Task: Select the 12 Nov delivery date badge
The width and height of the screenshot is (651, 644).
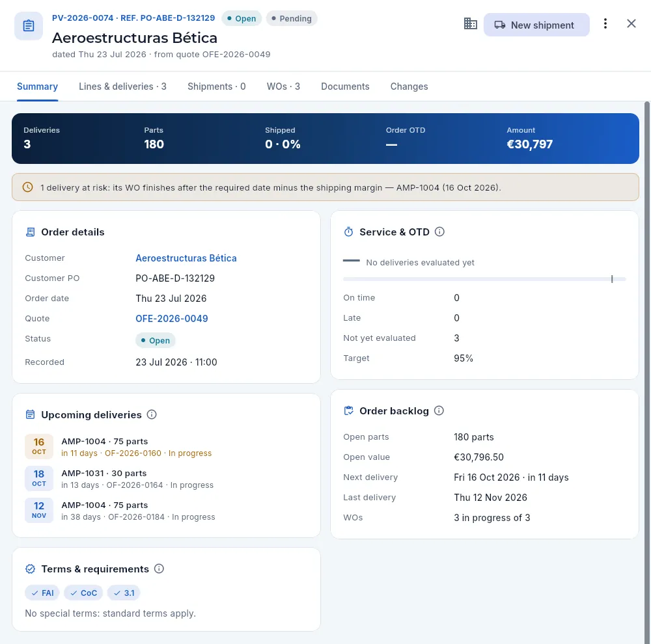Action: click(39, 510)
